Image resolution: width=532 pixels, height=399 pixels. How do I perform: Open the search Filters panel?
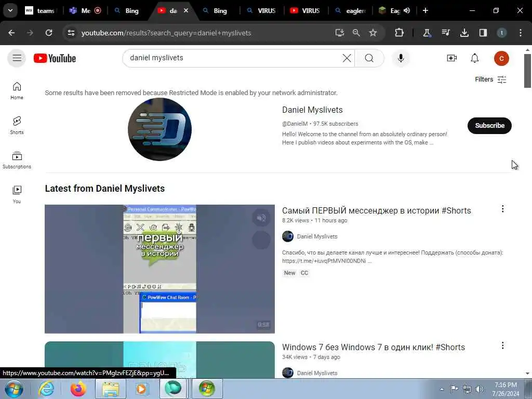[490, 79]
